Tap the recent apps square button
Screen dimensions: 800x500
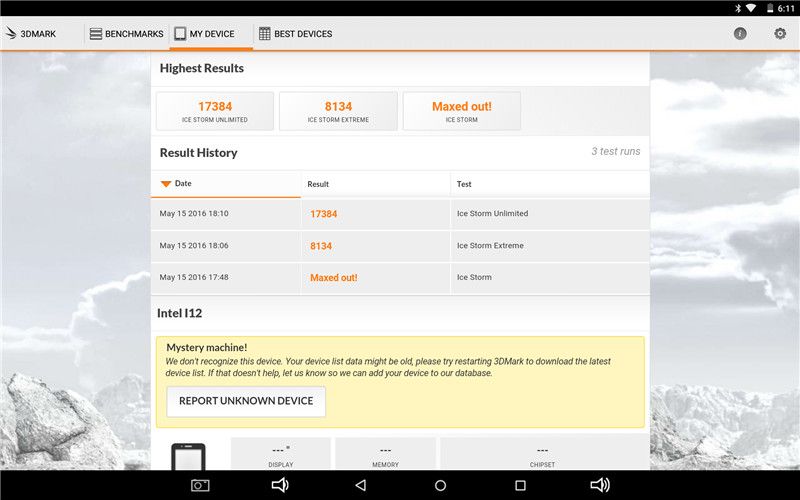pyautogui.click(x=520, y=485)
